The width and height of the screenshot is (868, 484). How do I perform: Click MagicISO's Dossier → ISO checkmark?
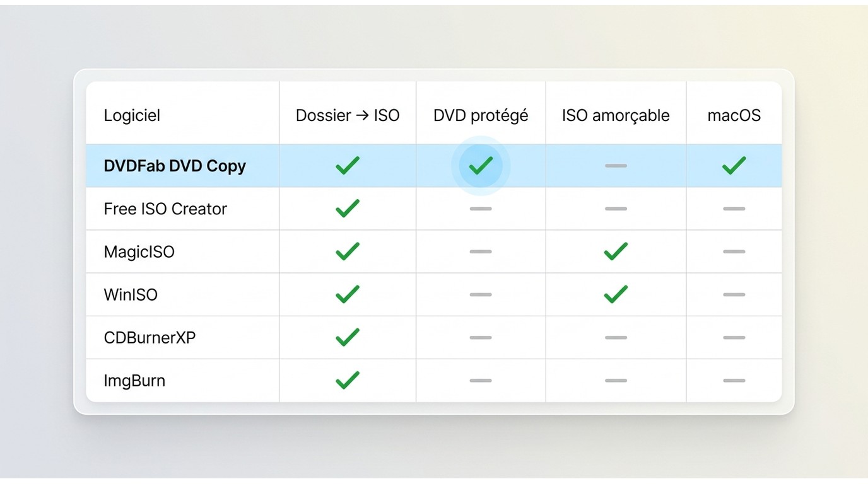coord(348,251)
